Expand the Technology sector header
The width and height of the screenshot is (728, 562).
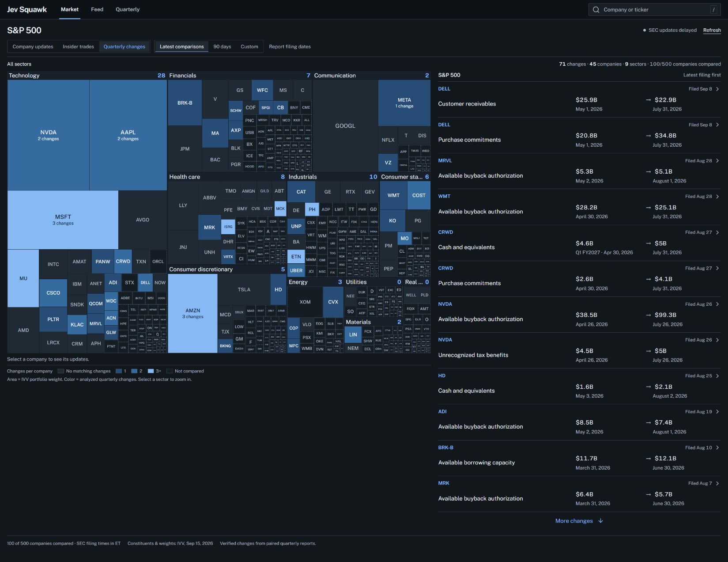point(87,76)
